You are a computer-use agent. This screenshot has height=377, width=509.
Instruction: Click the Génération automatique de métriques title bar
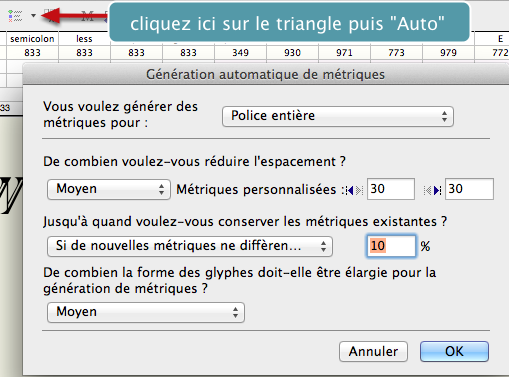pos(266,74)
